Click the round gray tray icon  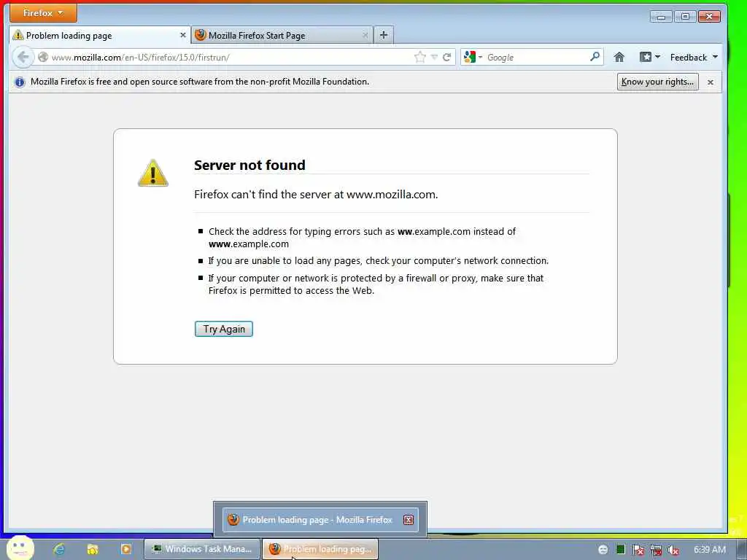point(603,550)
